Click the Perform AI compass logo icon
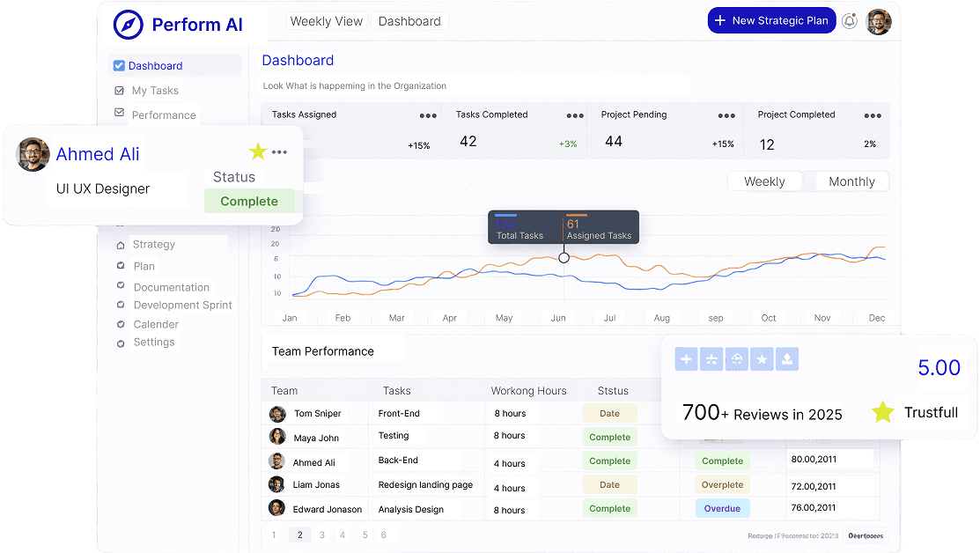 [128, 25]
